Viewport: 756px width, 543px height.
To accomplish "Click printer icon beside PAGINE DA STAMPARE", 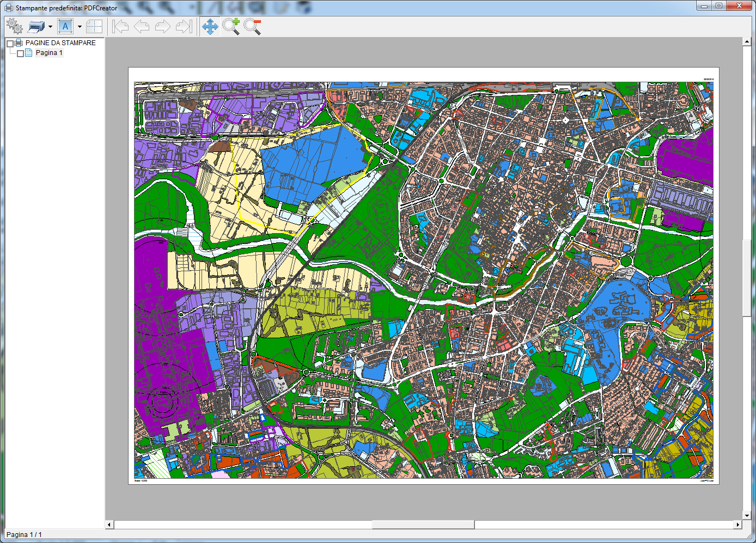I will click(19, 42).
